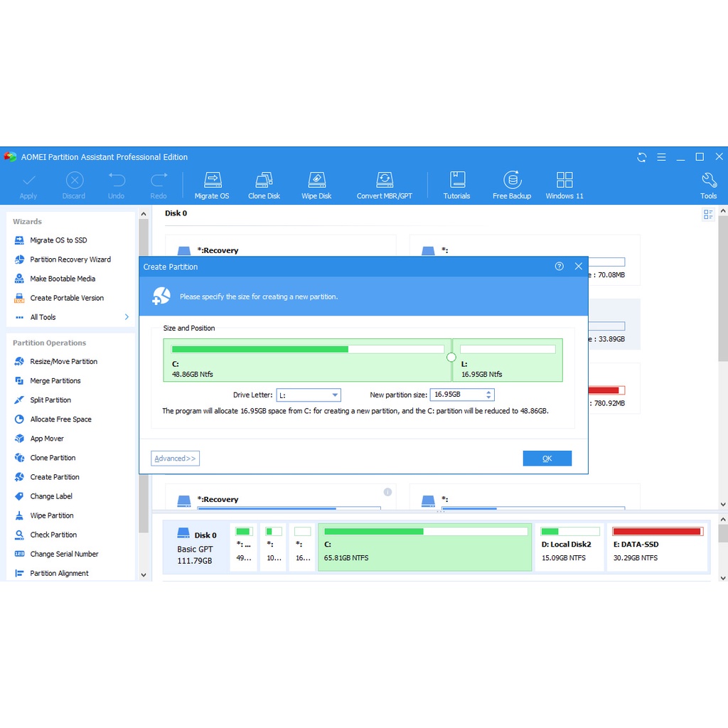This screenshot has height=728, width=728.
Task: Click the refresh icon in title bar
Action: coord(642,157)
